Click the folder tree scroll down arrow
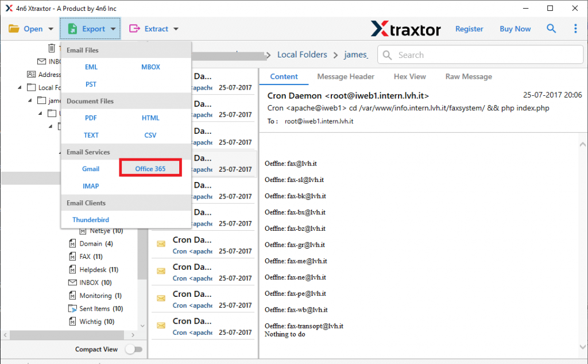588x364 pixels. [142, 326]
